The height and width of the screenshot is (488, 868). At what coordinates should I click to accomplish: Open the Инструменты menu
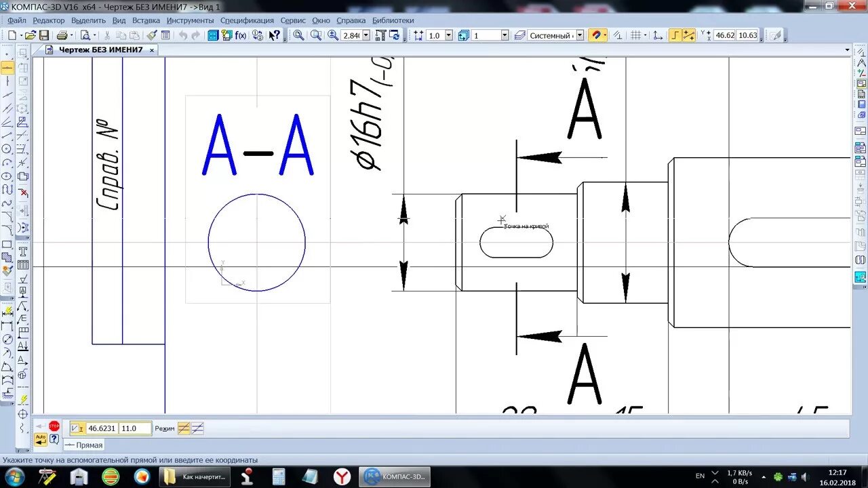click(x=190, y=20)
